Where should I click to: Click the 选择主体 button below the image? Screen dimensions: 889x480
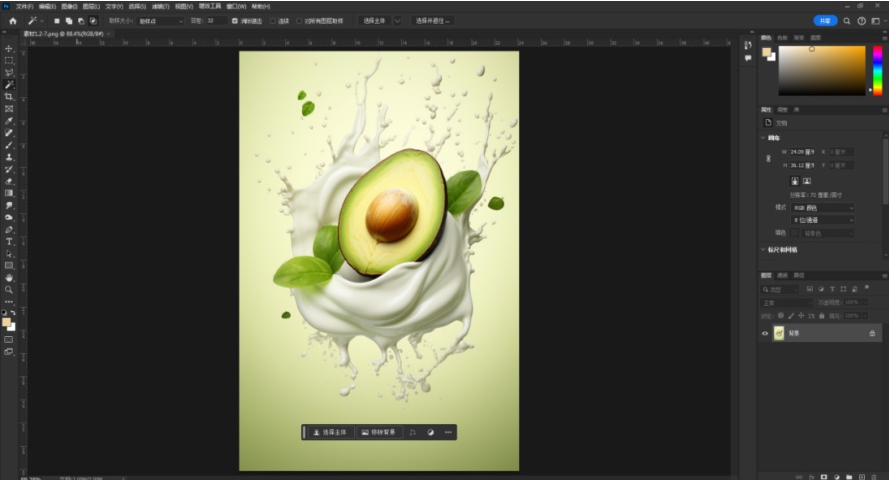329,432
